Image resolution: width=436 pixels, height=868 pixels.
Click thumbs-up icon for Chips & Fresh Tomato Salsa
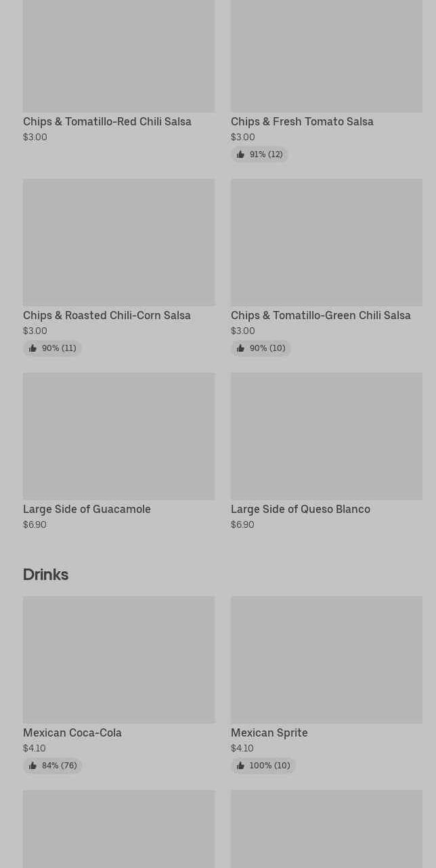tap(240, 154)
